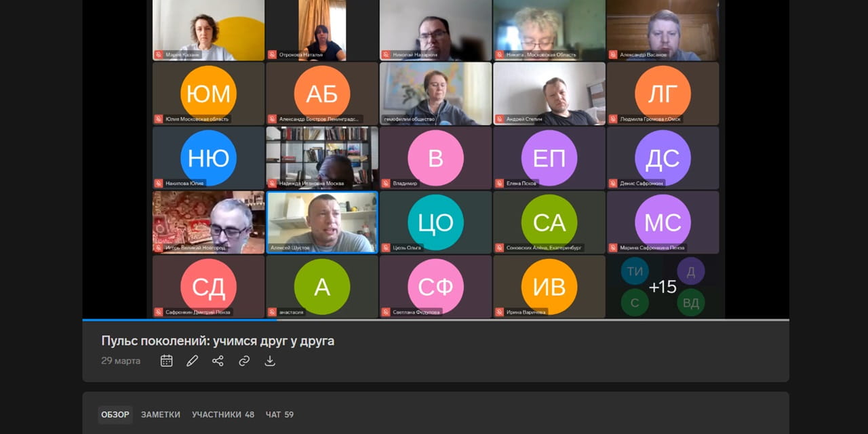Viewport: 868px width, 434px height.
Task: Click the share icon
Action: point(218,361)
